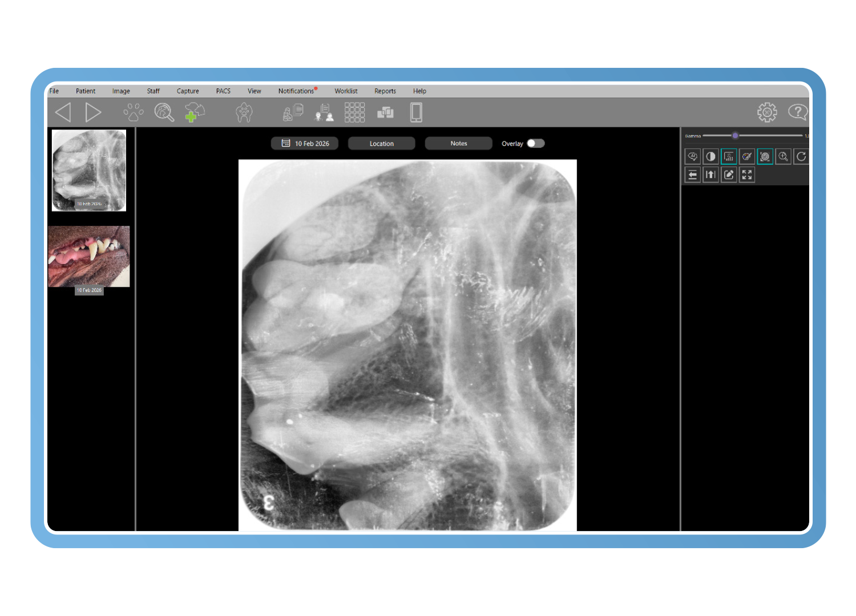Open the Capture menu
Screen dimensions: 856x616
(x=188, y=91)
